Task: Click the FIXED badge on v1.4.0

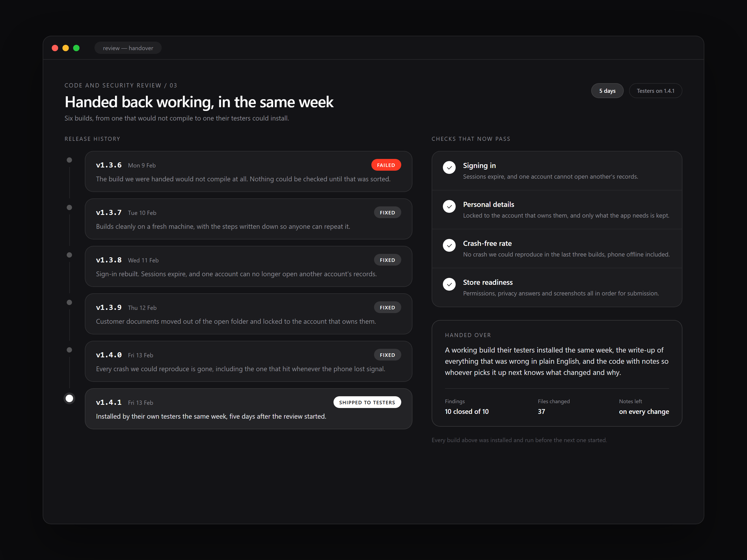Action: pos(387,355)
